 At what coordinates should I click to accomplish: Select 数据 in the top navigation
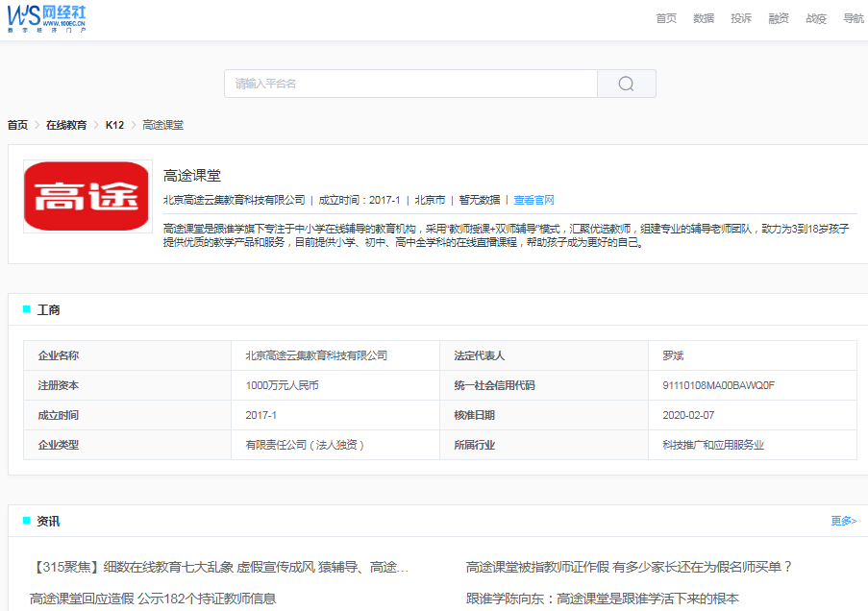[704, 18]
